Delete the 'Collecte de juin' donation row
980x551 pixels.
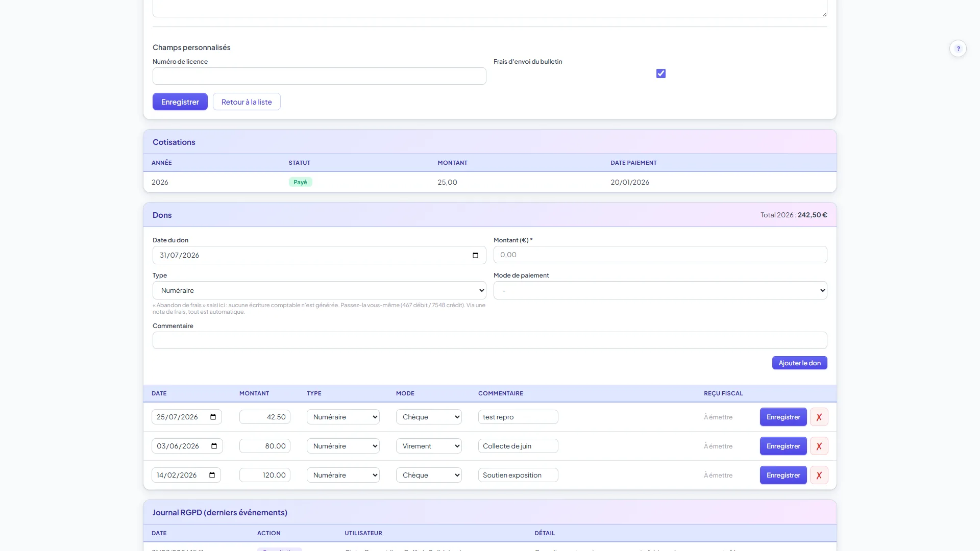coord(819,446)
